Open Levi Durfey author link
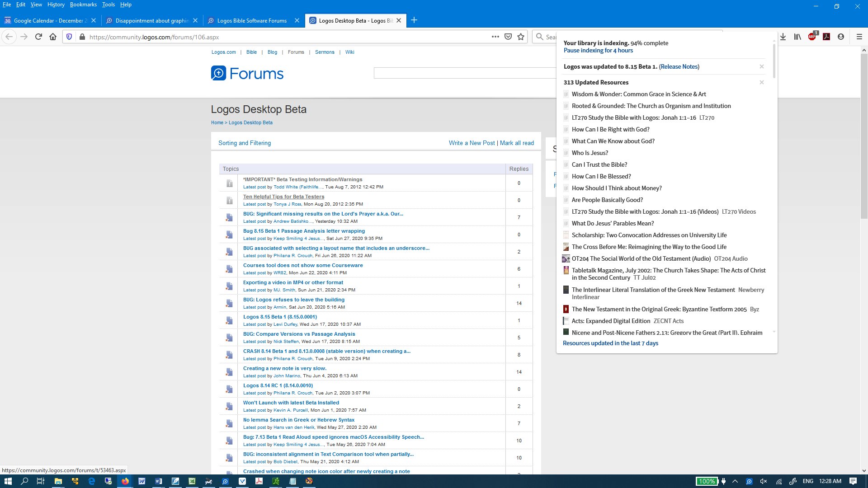This screenshot has width=868, height=488. pyautogui.click(x=285, y=324)
